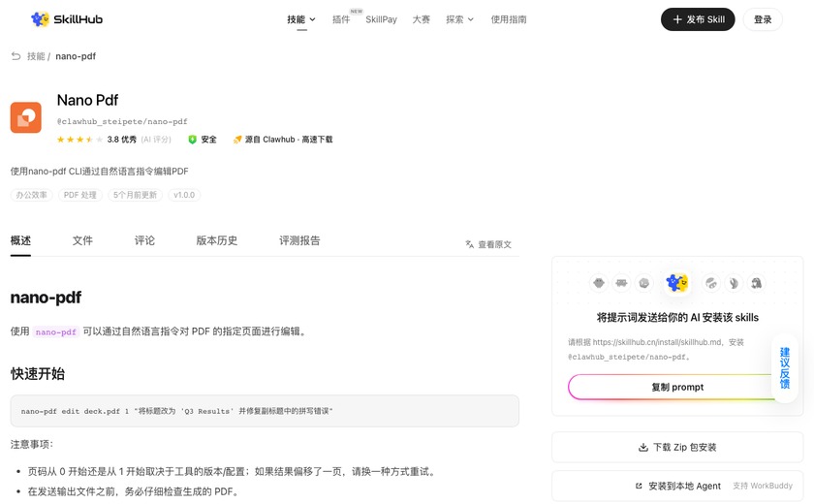Select second gray agent icon in install card
This screenshot has height=504, width=814.
point(621,283)
